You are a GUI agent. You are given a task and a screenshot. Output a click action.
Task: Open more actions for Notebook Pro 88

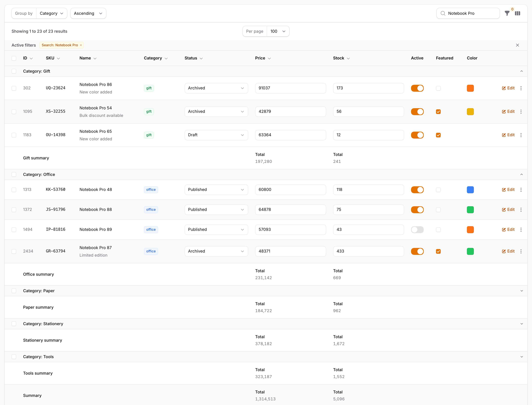[521, 210]
